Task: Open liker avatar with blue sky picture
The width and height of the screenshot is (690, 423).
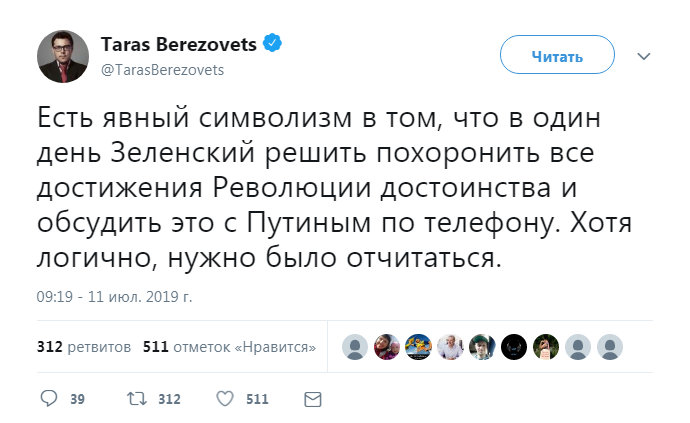Action: pyautogui.click(x=418, y=347)
